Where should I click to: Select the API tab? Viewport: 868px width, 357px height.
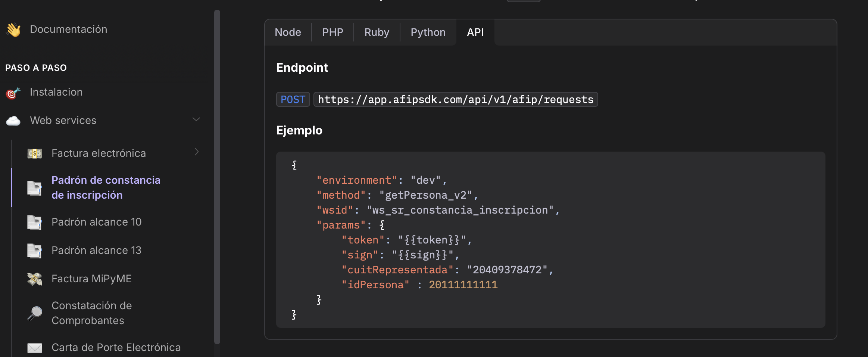tap(475, 32)
